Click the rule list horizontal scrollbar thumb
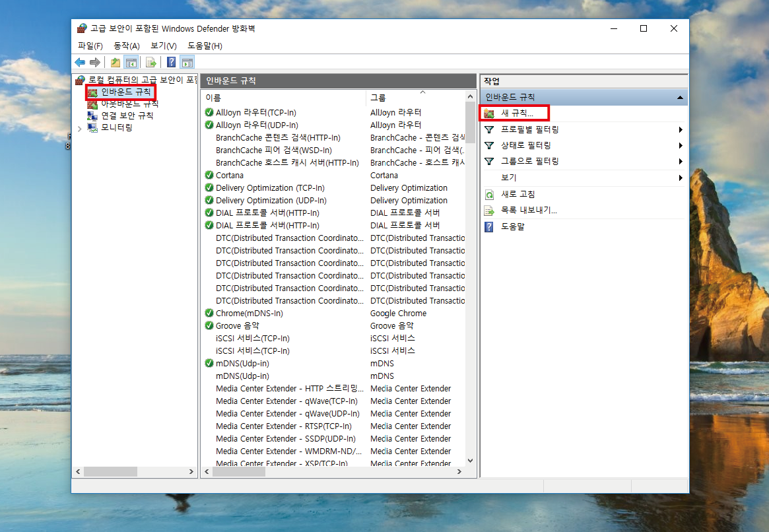The image size is (769, 532). click(238, 472)
